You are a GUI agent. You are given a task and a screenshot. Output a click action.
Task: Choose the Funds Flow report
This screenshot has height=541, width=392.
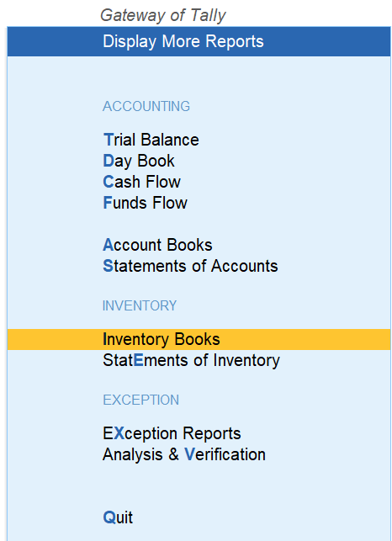pyautogui.click(x=145, y=203)
